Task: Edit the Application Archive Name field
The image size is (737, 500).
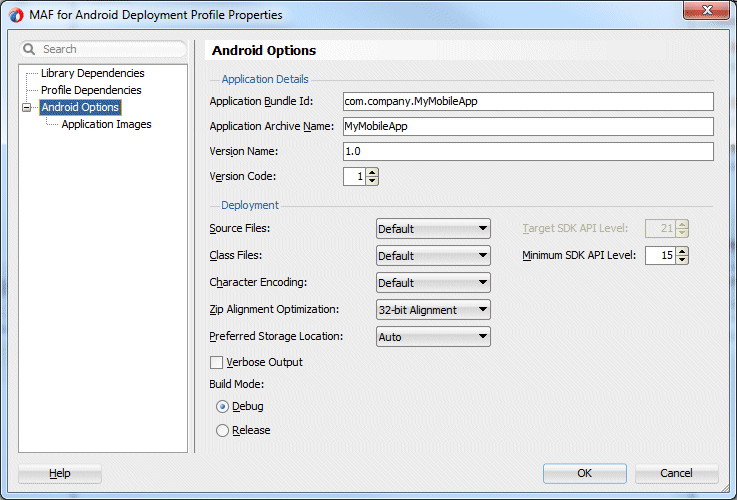Action: (x=528, y=126)
